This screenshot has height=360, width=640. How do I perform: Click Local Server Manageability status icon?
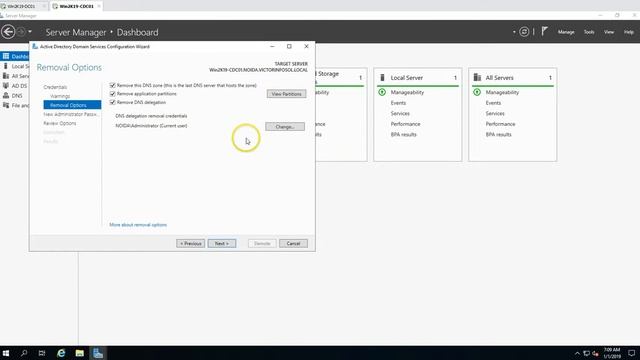[382, 92]
